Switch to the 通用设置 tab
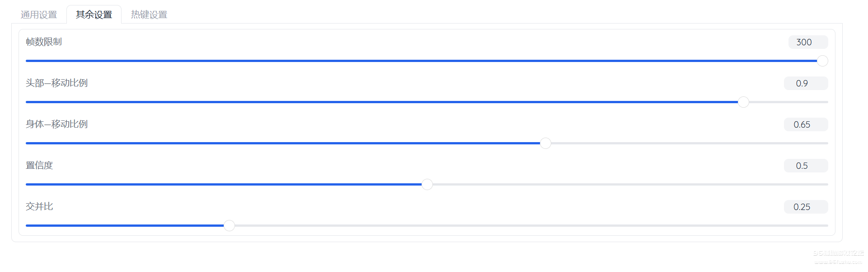The width and height of the screenshot is (868, 272). (38, 14)
